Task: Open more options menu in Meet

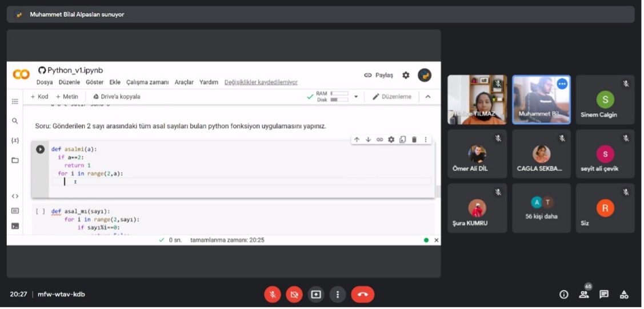Action: click(x=338, y=295)
